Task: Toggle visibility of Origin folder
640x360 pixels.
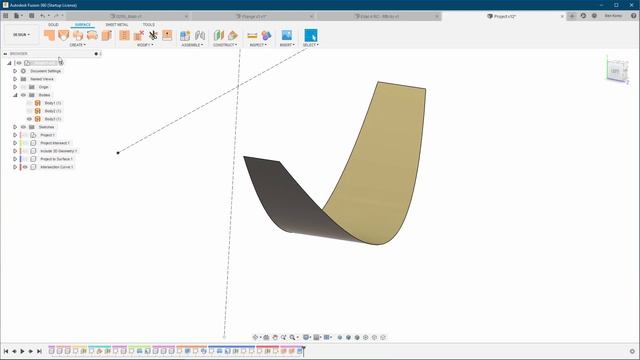Action: [23, 87]
